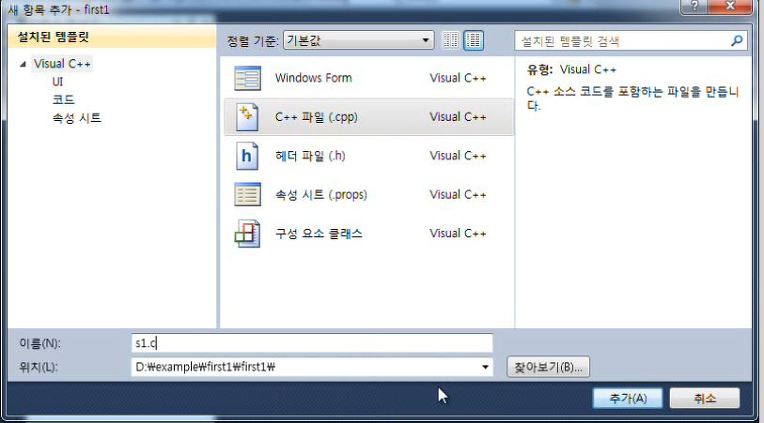
Task: Select the 헤더 파일 (.h) row text
Action: tap(310, 156)
